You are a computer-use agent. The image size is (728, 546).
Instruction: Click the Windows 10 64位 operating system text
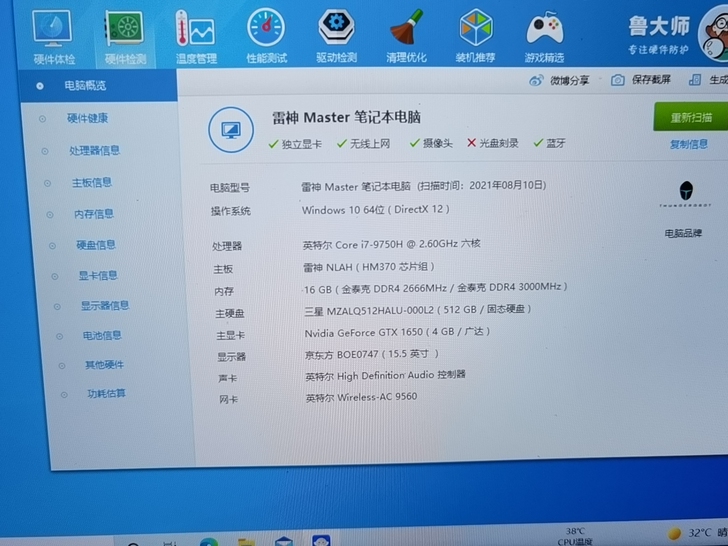376,210
